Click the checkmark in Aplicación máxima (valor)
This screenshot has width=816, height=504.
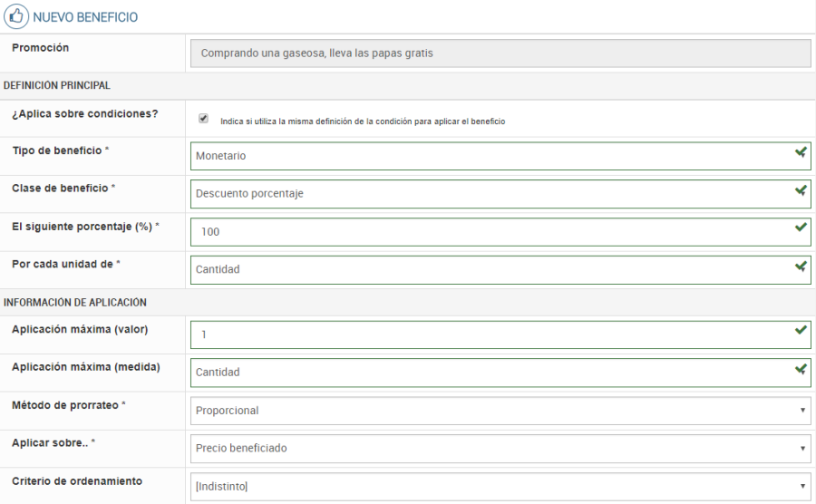point(800,331)
